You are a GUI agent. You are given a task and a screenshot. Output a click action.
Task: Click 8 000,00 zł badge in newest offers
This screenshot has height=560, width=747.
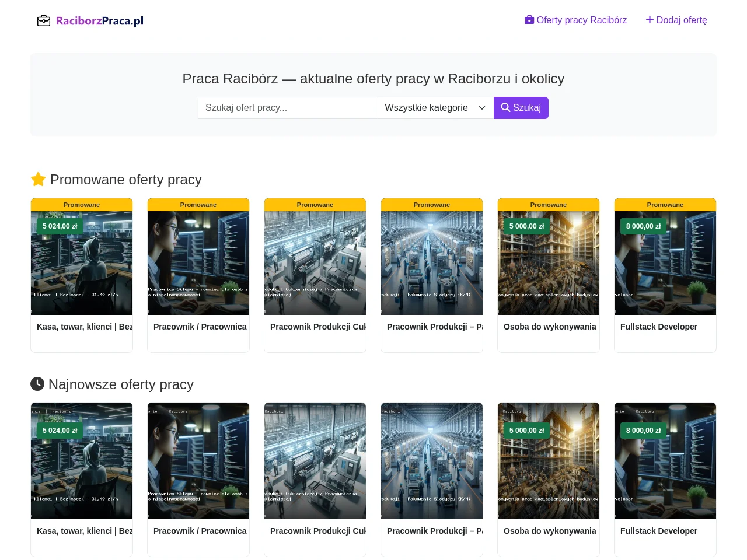point(643,430)
